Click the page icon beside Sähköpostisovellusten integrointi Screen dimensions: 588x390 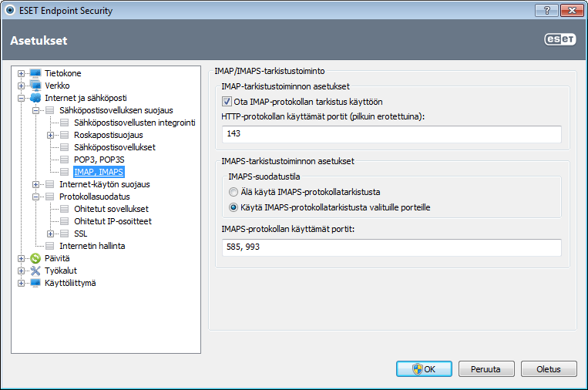pos(65,123)
